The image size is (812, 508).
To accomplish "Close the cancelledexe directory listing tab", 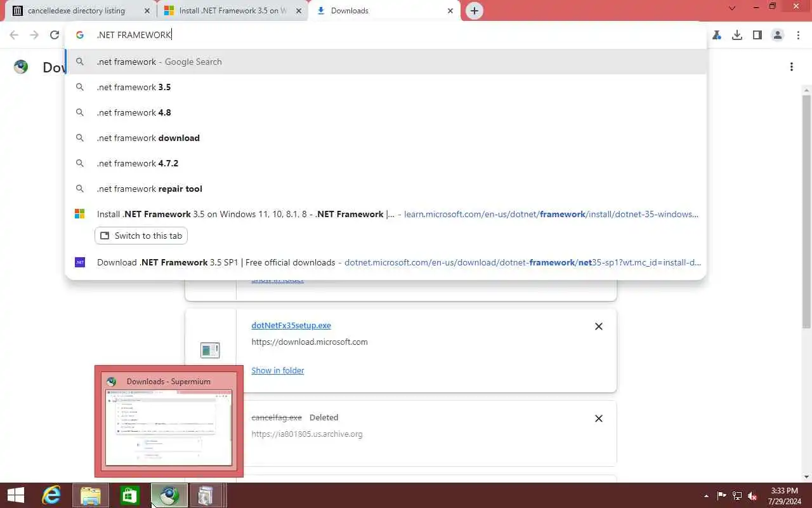I will (x=147, y=11).
